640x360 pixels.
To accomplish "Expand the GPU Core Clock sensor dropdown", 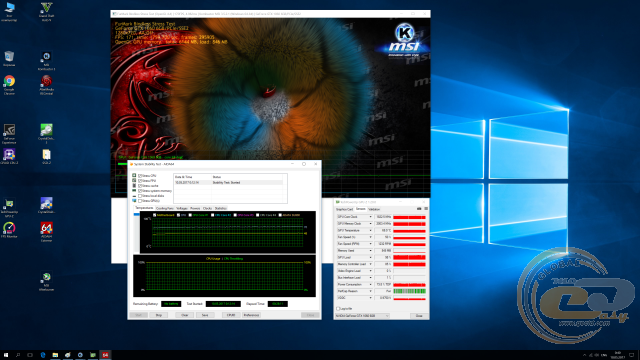I will coord(370,217).
